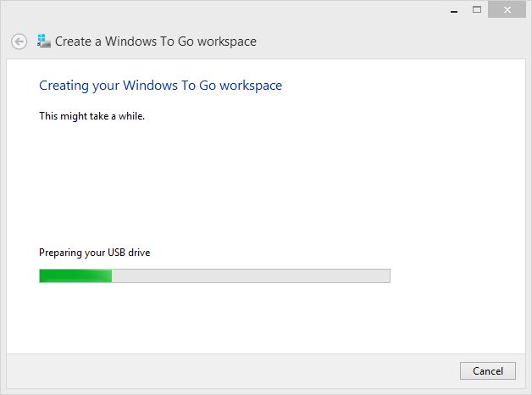Click the 'Create a Windows To Go workspace' title
532x395 pixels.
click(x=156, y=42)
